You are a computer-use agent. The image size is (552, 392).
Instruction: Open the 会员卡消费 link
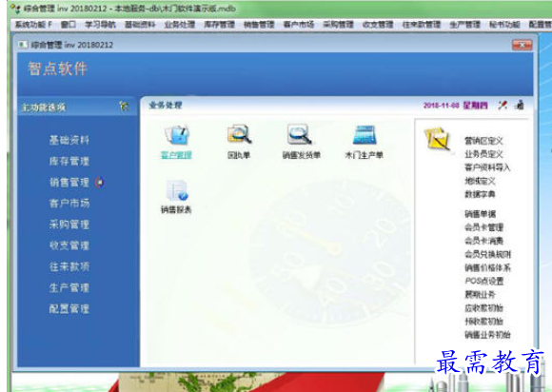coord(483,241)
